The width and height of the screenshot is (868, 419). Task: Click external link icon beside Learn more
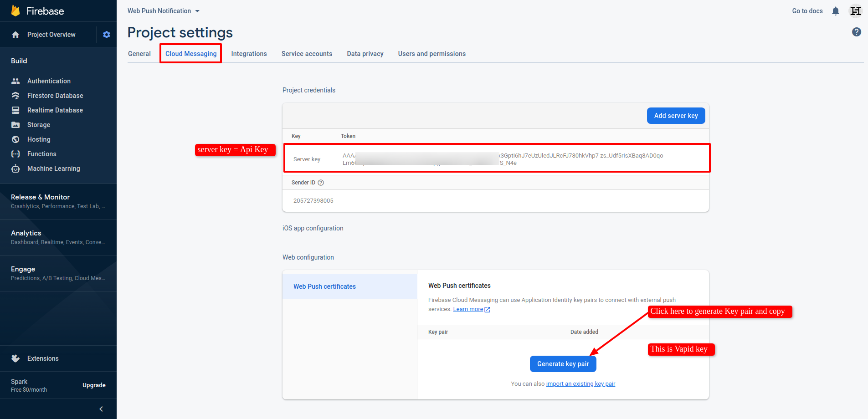pos(487,310)
